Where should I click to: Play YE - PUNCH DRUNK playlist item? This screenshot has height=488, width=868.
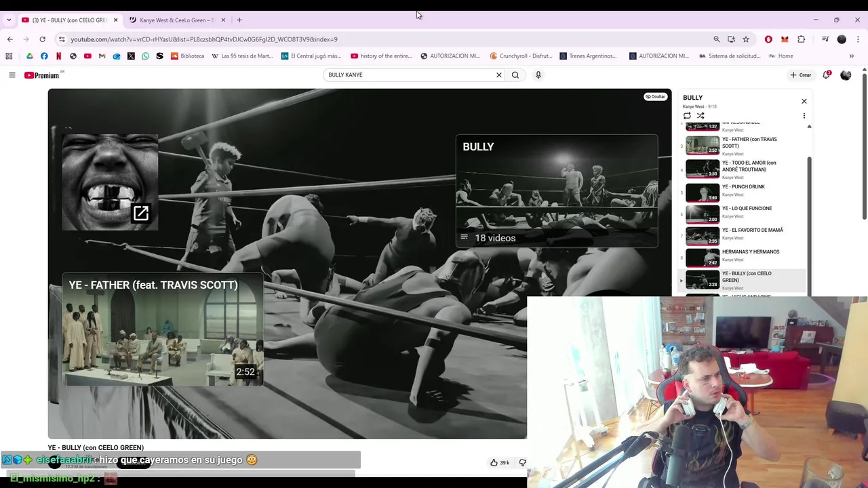[743, 192]
